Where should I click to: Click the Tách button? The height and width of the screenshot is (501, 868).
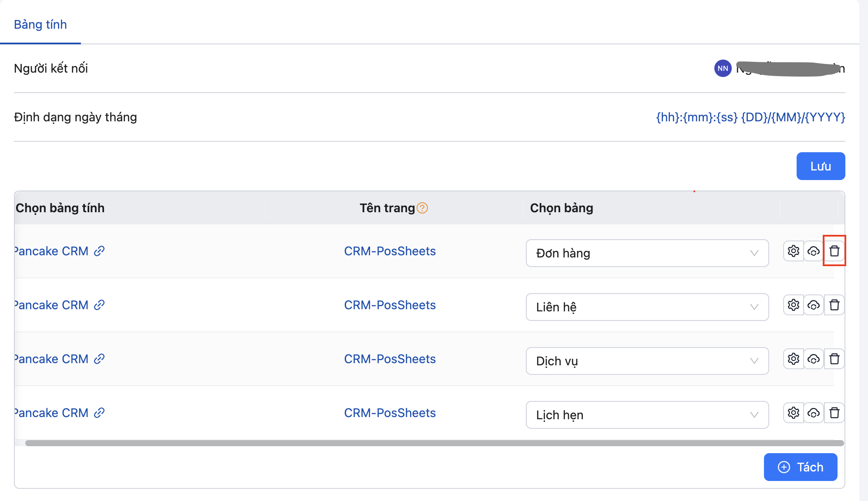coord(800,467)
